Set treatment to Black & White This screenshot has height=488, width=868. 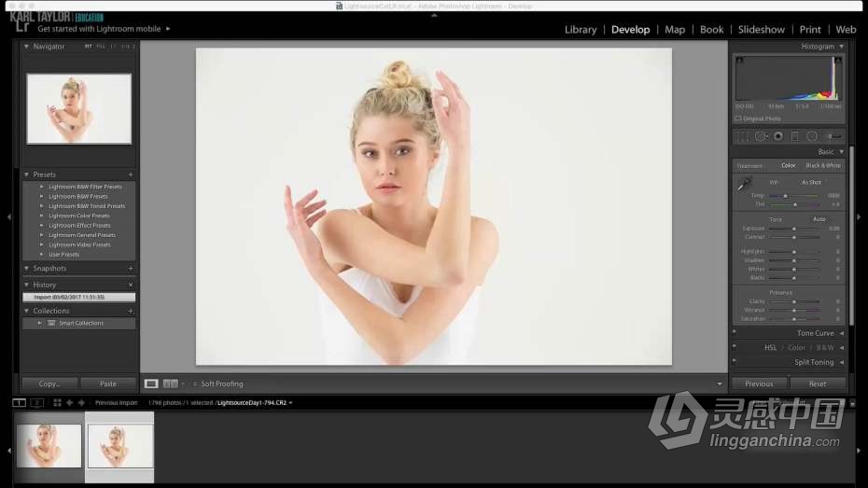click(x=823, y=165)
